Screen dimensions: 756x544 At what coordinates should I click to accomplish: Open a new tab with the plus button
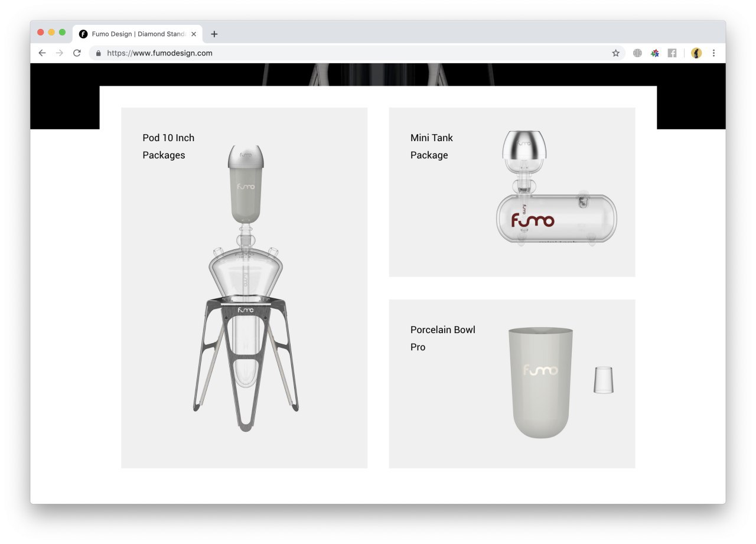[214, 34]
